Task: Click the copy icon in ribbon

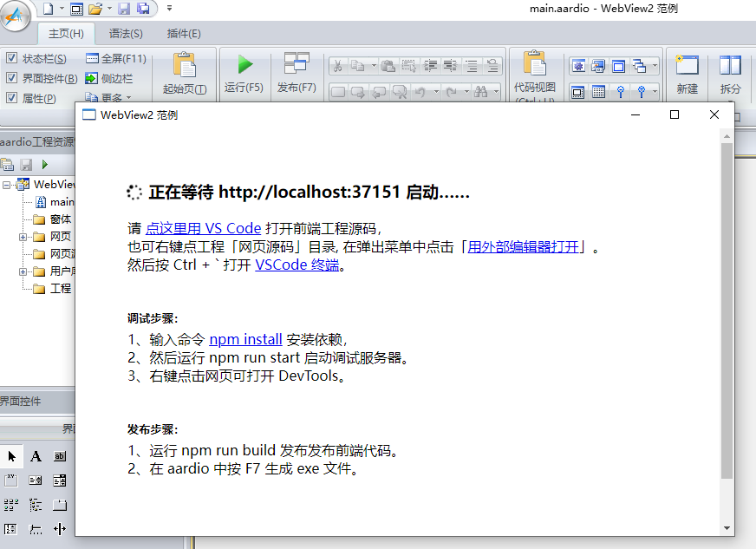Action: [358, 66]
